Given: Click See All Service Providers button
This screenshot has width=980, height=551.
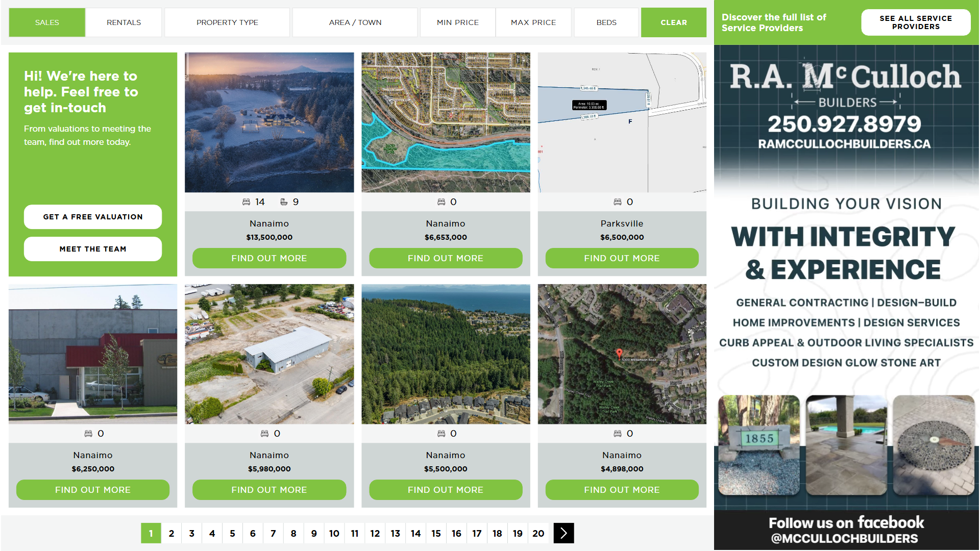Looking at the screenshot, I should (x=916, y=22).
